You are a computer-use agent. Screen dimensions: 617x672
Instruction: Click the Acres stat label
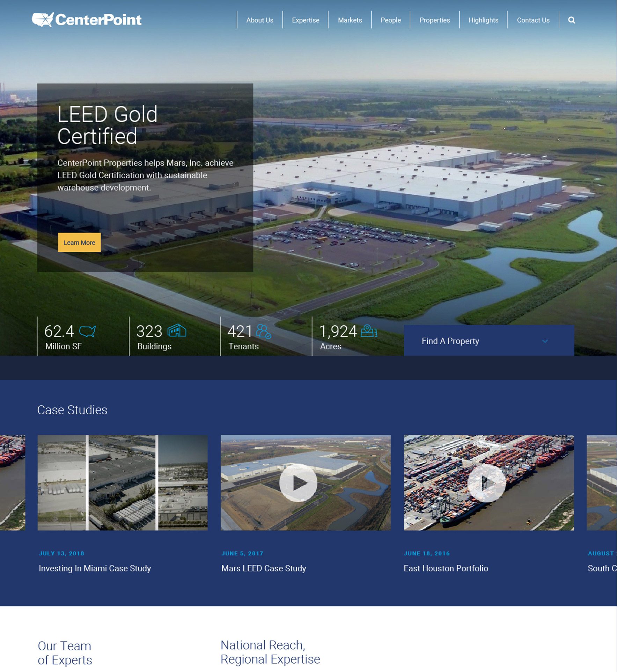pyautogui.click(x=331, y=346)
